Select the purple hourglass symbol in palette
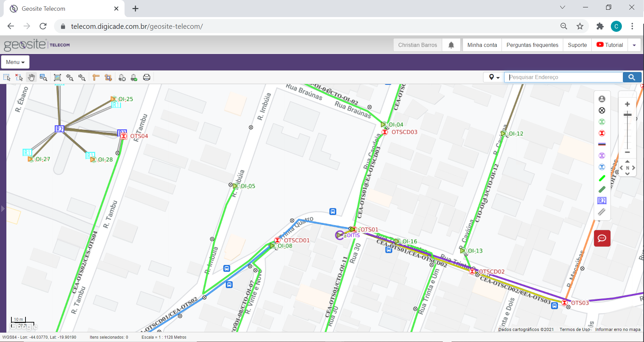 pos(602,155)
